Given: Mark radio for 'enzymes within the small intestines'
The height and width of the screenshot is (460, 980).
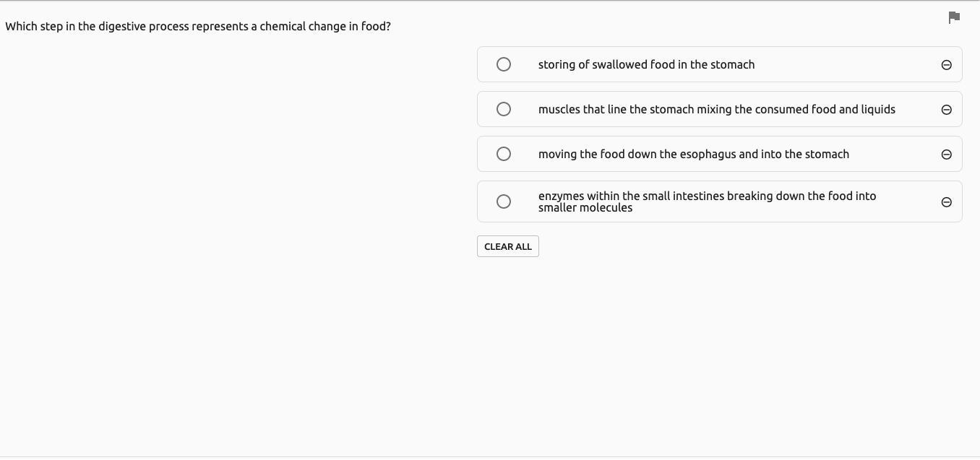Looking at the screenshot, I should 504,201.
